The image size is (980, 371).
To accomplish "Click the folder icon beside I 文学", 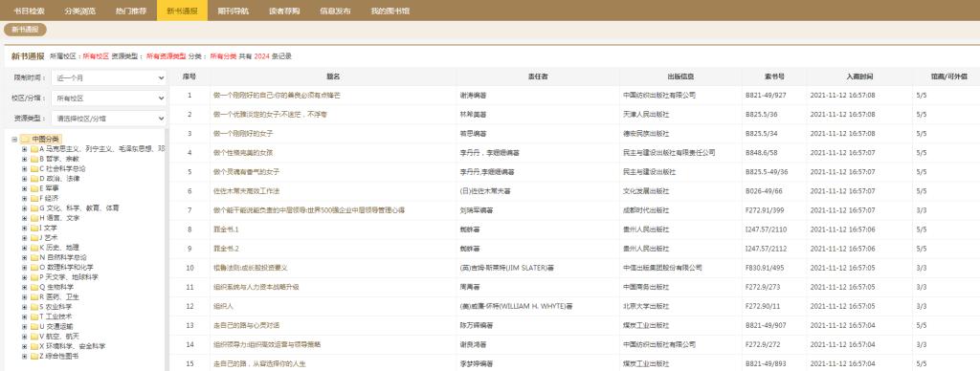I will pyautogui.click(x=33, y=228).
